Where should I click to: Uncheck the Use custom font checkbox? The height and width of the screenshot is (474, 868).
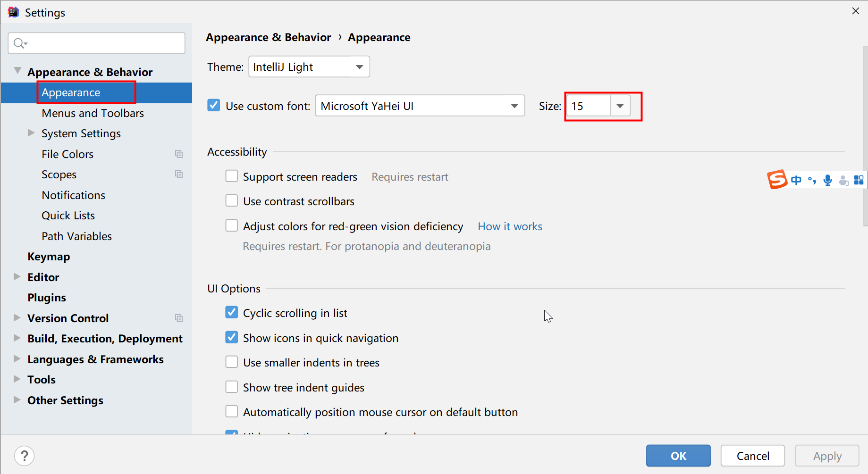coord(214,105)
